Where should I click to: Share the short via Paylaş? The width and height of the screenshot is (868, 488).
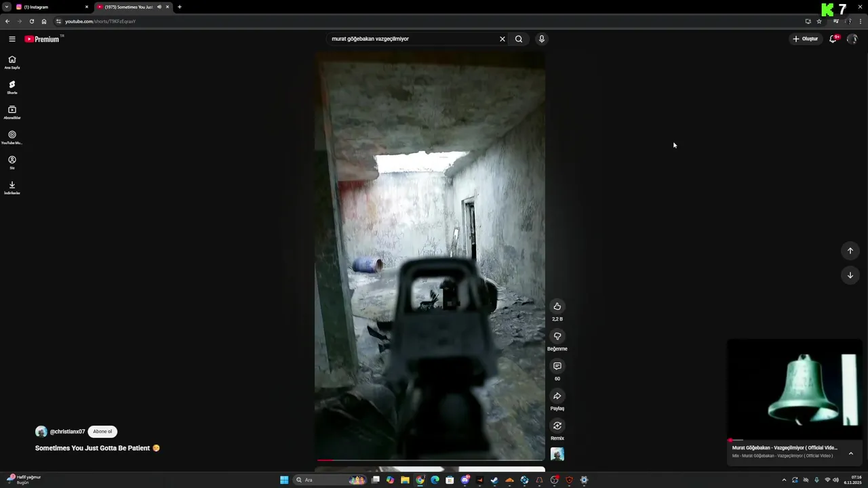tap(557, 396)
